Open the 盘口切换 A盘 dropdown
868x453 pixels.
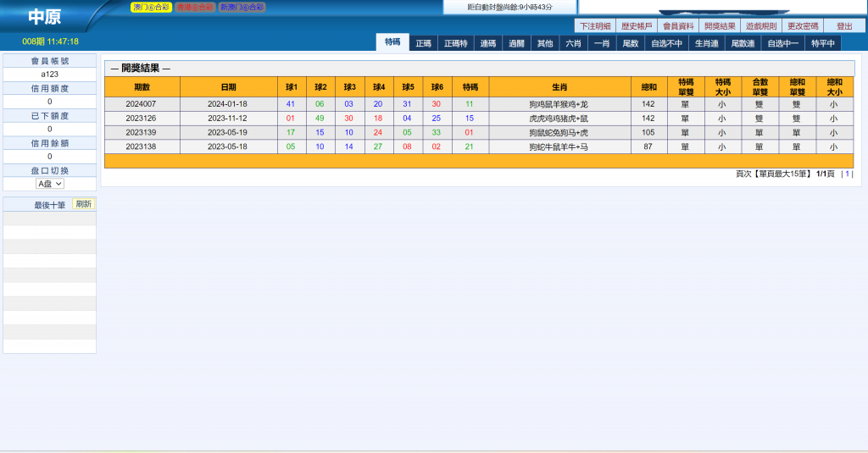50,184
